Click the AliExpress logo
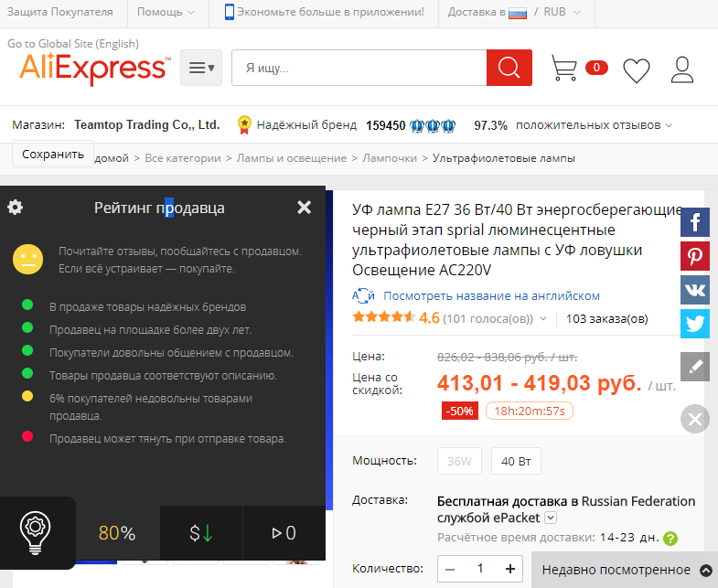 (x=95, y=69)
